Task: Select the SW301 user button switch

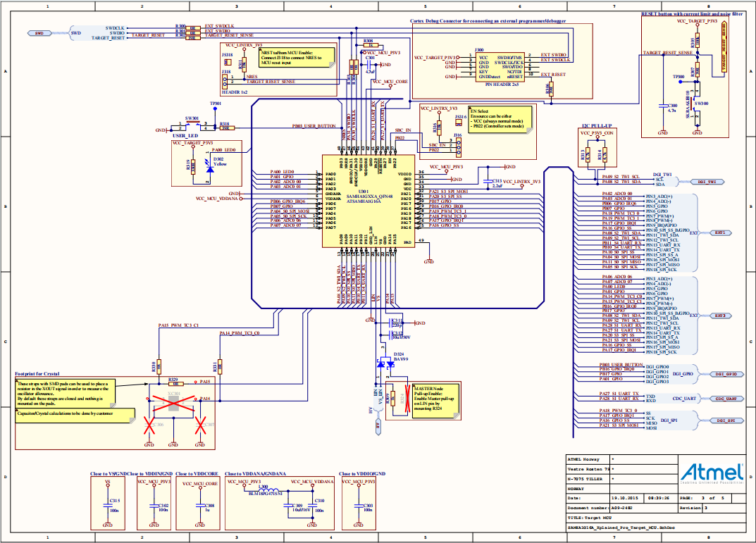Action: (x=192, y=124)
